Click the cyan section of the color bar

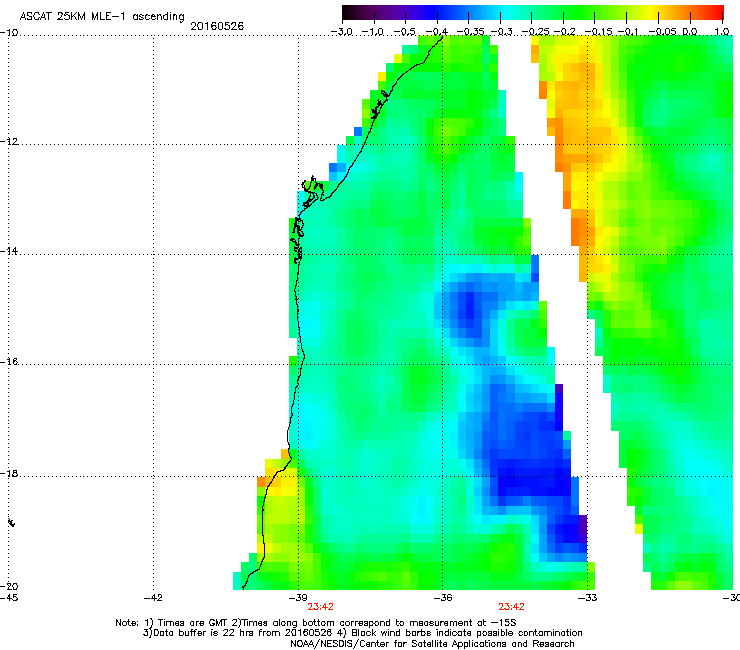pos(507,12)
